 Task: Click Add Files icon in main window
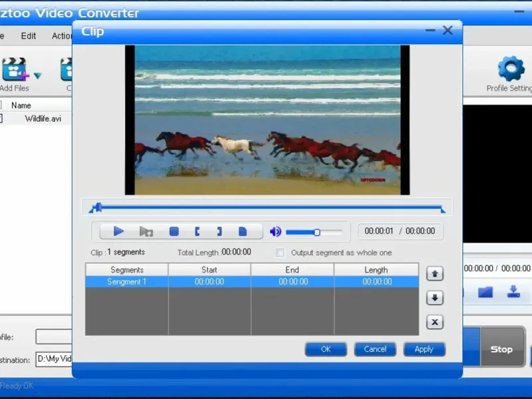tap(15, 69)
